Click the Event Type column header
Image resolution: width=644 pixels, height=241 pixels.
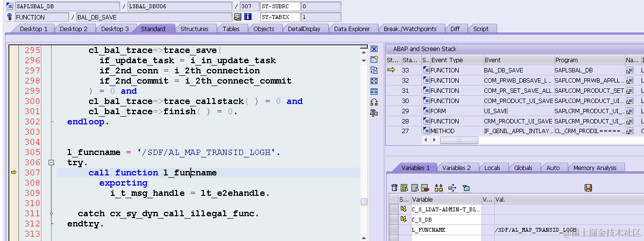pyautogui.click(x=456, y=60)
